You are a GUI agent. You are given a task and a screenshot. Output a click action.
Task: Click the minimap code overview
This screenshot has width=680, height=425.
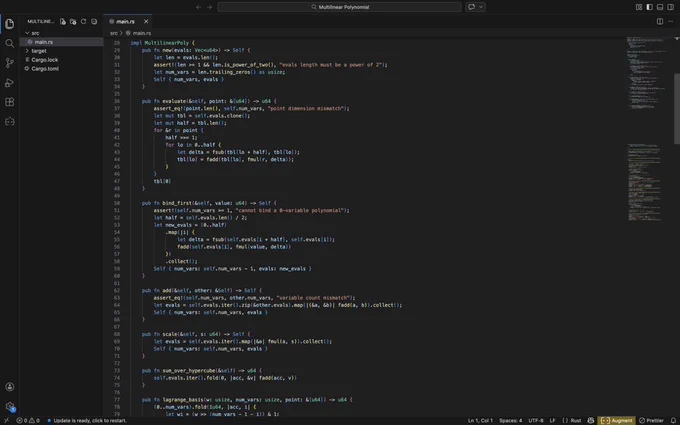(x=647, y=130)
